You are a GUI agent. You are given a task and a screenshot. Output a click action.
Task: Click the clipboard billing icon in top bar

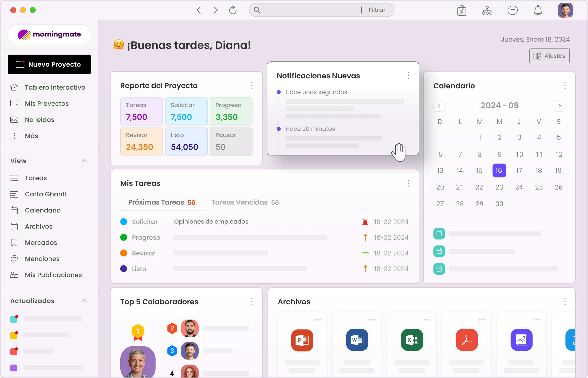pos(462,10)
